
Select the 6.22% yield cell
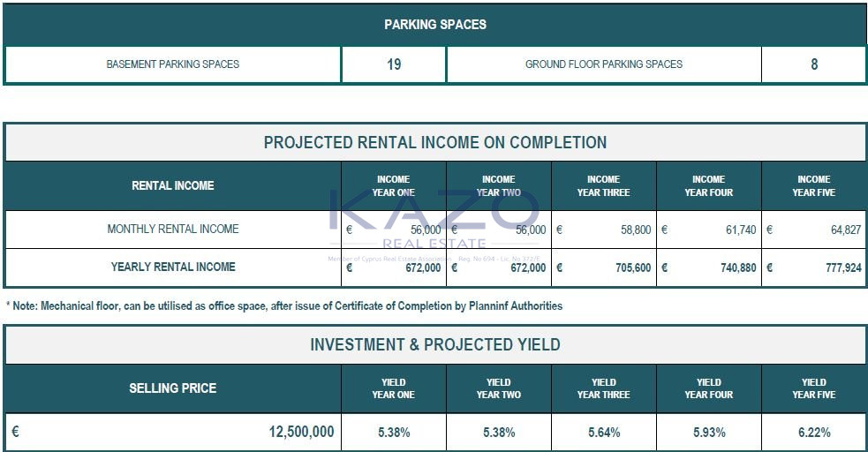click(813, 433)
